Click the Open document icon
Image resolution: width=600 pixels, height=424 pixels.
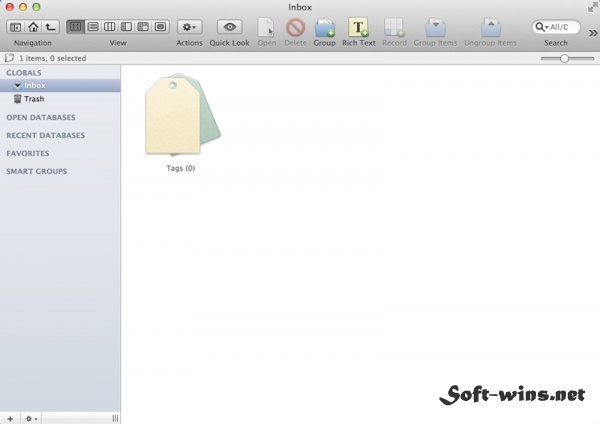click(x=266, y=28)
